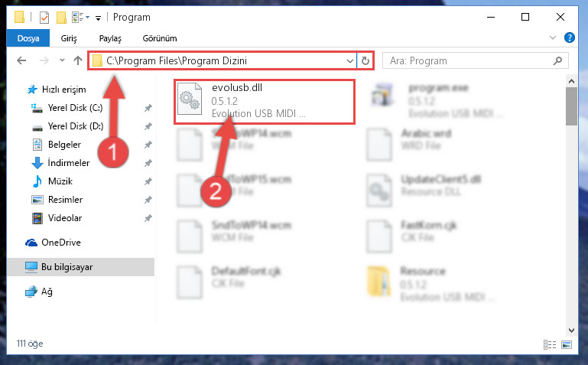Select the evolusb.dll file
Viewport: 588px width, 365px height.
(x=265, y=101)
